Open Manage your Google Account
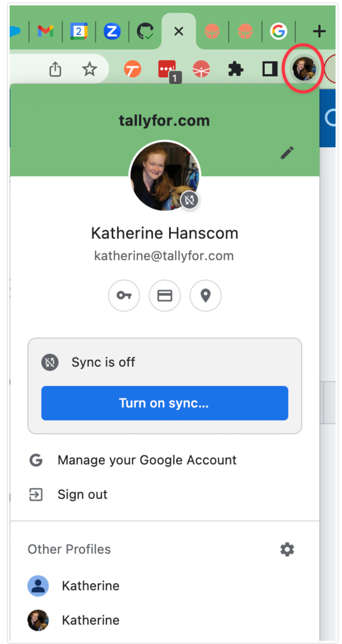This screenshot has width=342, height=644. coord(165,460)
